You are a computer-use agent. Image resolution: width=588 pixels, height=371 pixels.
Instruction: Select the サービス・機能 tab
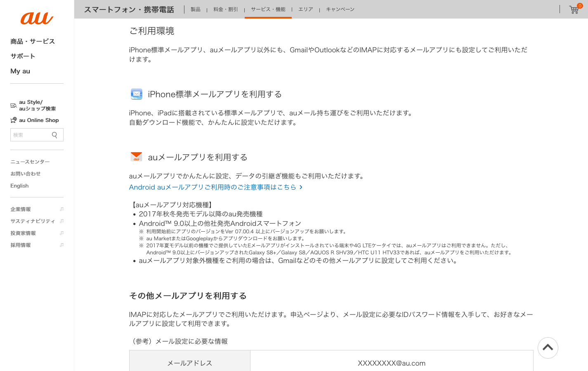(268, 9)
